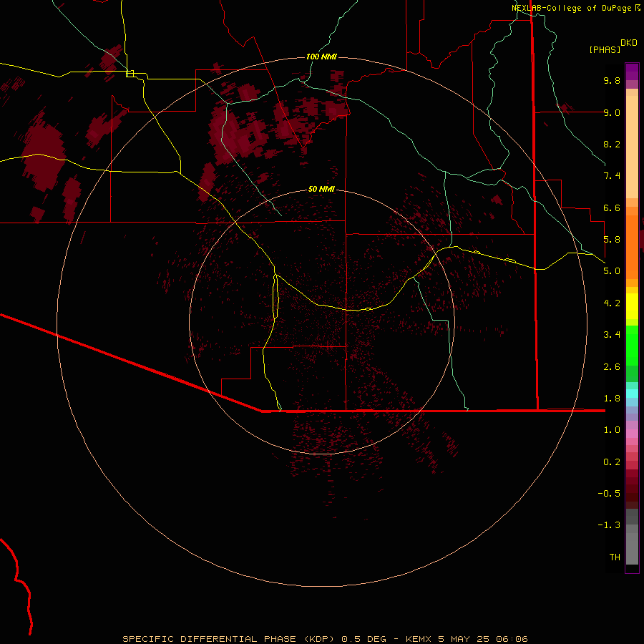
Task: Pick the gray bottom segment of color bar
Action: point(632,549)
